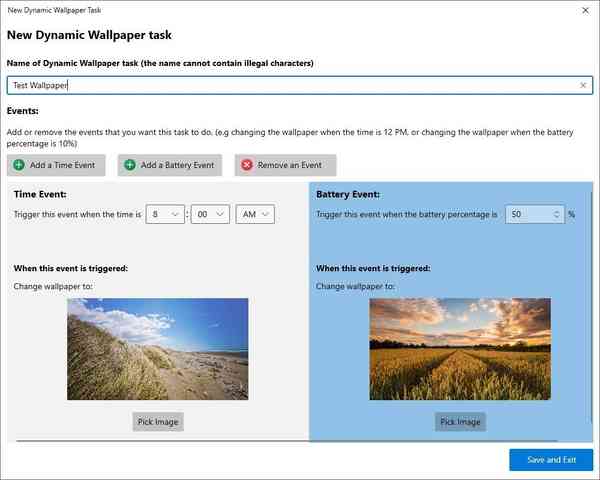Open the hour dropdown showing 8
This screenshot has width=600, height=480.
pos(165,214)
